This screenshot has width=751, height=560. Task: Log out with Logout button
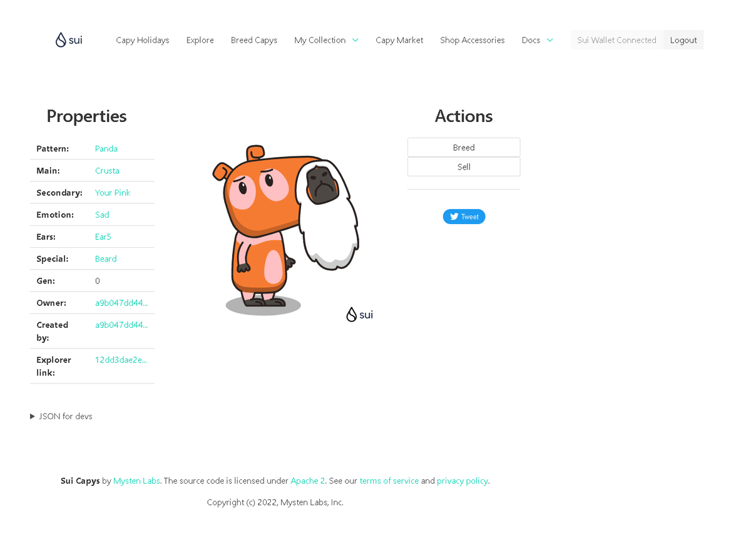683,40
